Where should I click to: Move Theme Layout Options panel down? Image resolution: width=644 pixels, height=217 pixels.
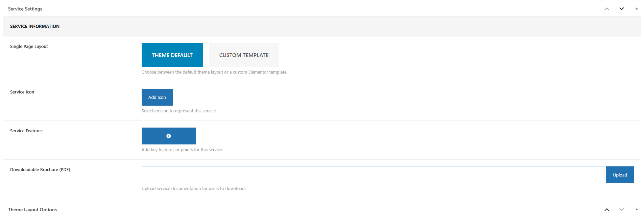point(622,210)
